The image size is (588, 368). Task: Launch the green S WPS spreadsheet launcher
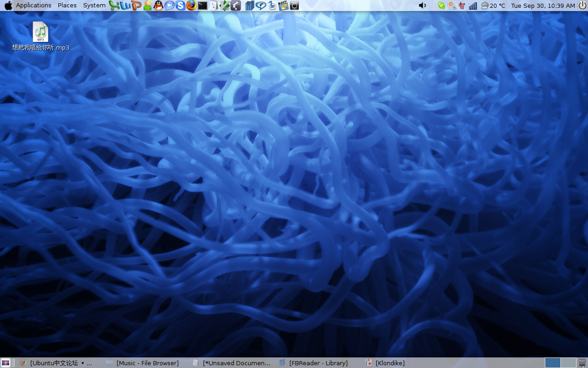click(x=114, y=6)
